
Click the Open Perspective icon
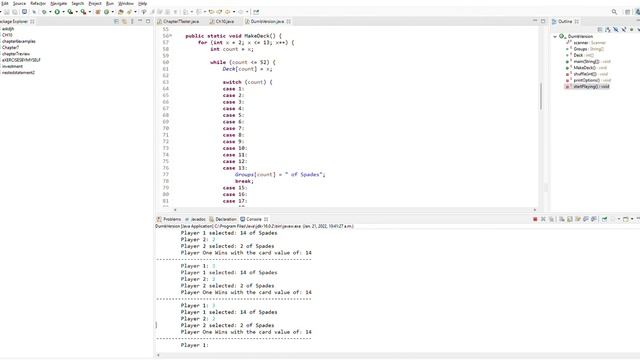628,12
